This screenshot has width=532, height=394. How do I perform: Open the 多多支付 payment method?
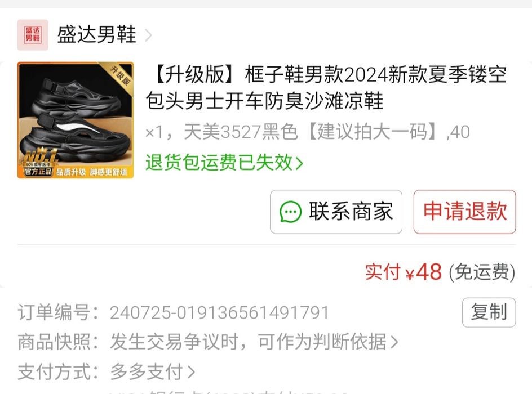point(106,371)
